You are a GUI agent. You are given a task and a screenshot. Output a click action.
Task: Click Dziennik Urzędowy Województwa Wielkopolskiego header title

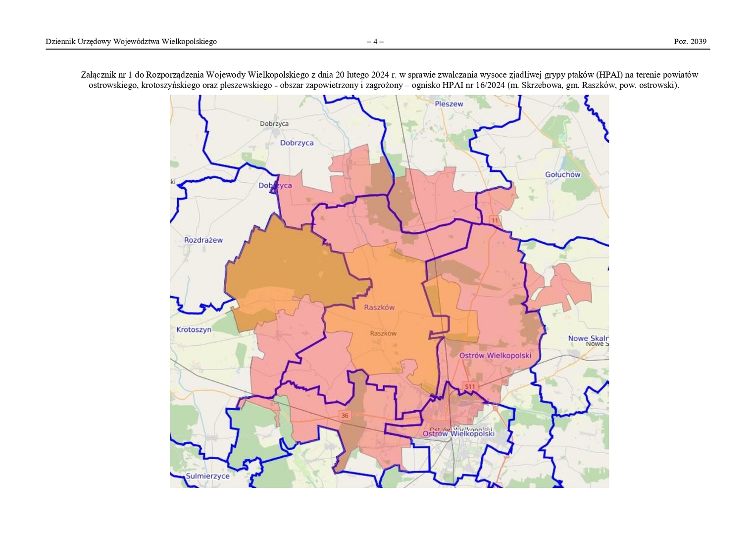[131, 42]
